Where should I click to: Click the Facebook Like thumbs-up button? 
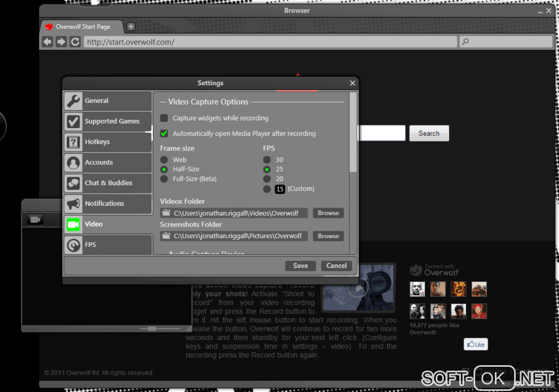(476, 344)
